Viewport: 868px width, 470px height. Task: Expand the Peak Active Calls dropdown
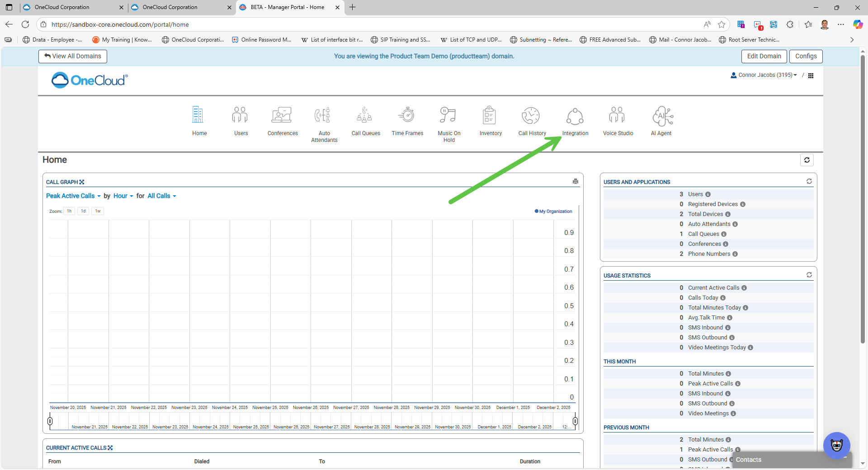[73, 196]
